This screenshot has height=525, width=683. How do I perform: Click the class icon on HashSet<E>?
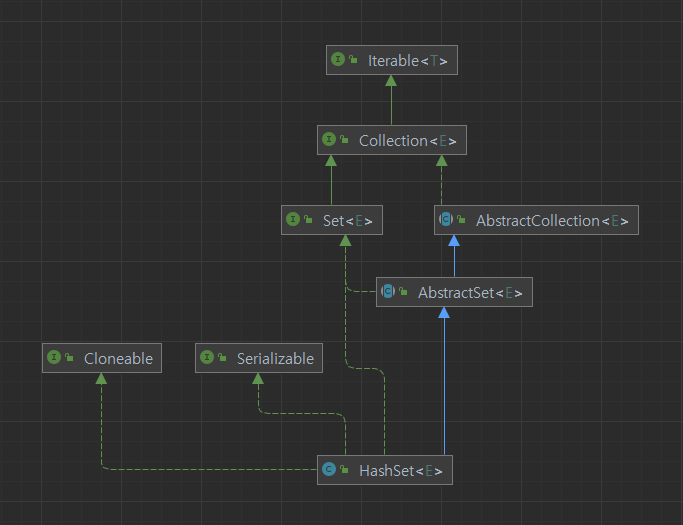pos(329,469)
